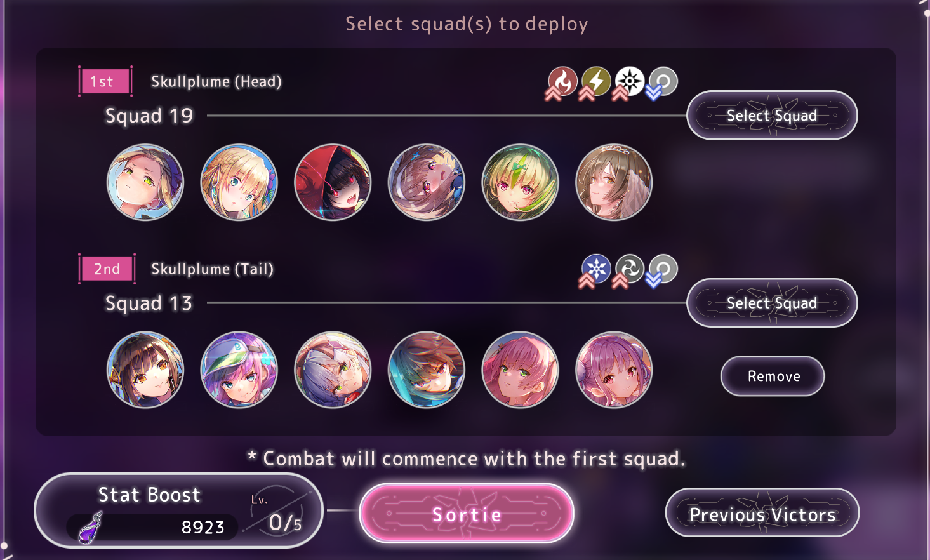Screen dimensions: 930x560
Task: Click the visor-cap character in Squad 13
Action: (x=239, y=370)
